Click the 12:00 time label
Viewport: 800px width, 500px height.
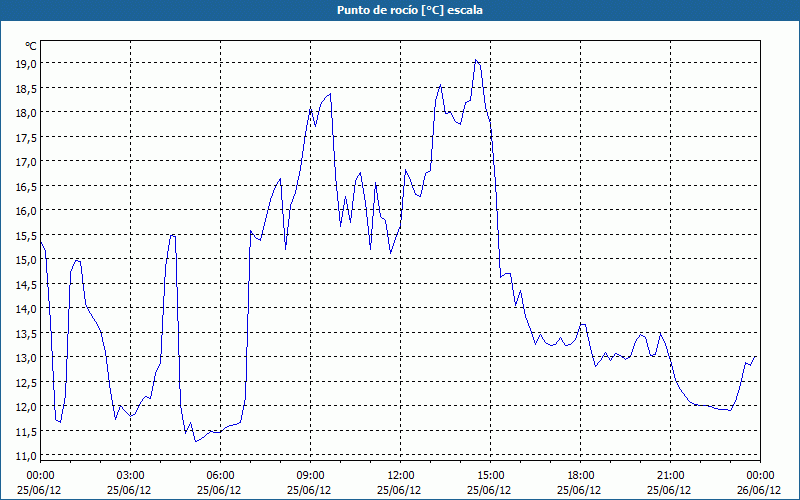[401, 476]
